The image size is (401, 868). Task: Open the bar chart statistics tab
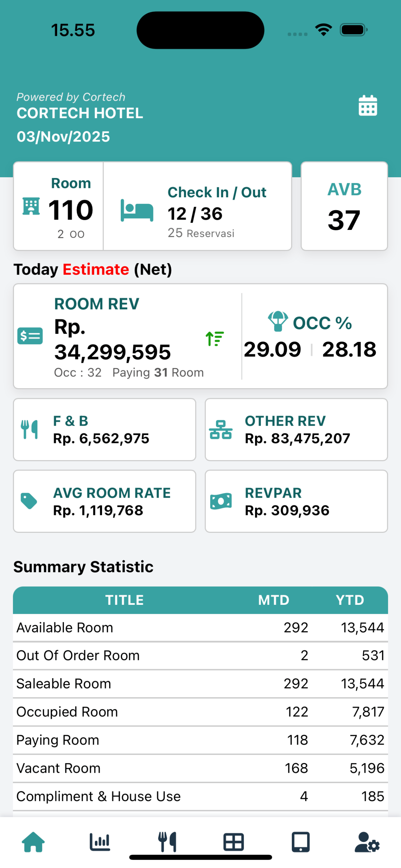coord(100,842)
